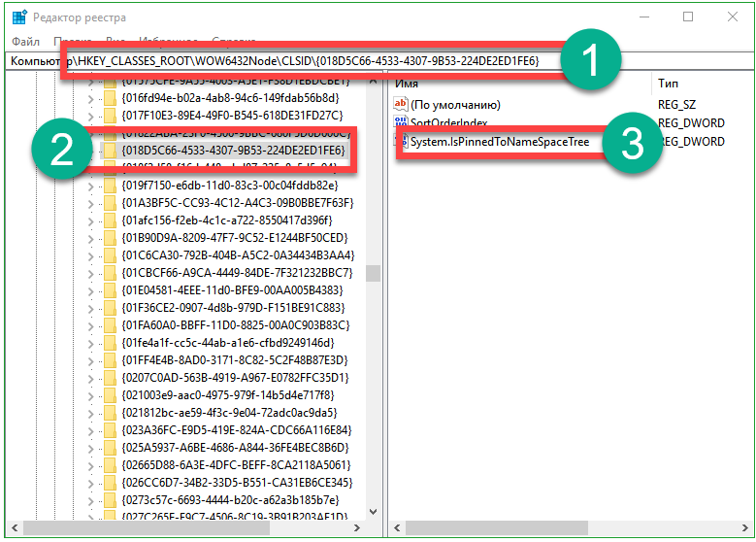Click the tree's vertical scrollbar down arrow
The height and width of the screenshot is (542, 756).
(x=373, y=512)
